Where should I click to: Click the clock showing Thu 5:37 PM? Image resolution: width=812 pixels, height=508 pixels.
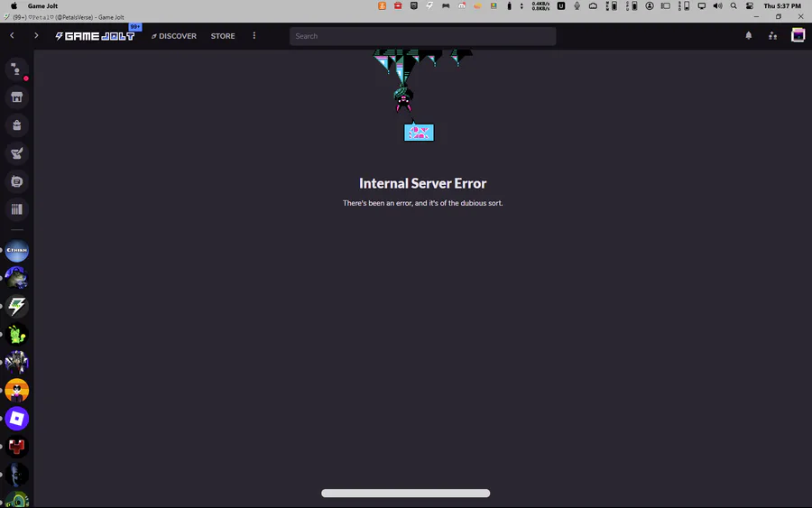tap(782, 5)
